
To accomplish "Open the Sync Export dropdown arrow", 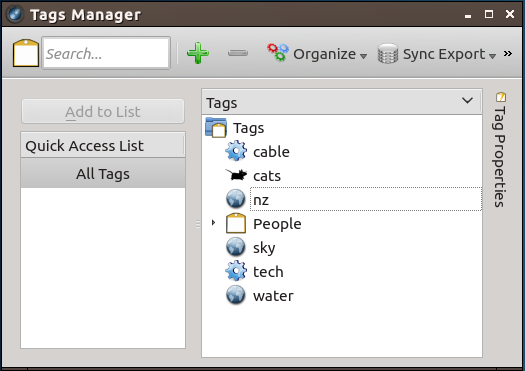I will pos(492,56).
